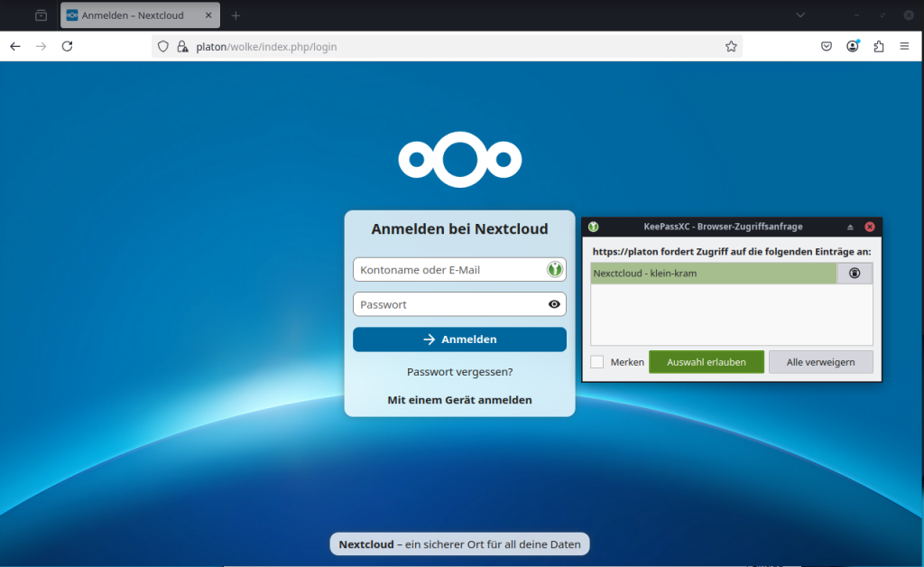Save to Pocket using the toolbar icon
The width and height of the screenshot is (924, 567).
pos(827,47)
